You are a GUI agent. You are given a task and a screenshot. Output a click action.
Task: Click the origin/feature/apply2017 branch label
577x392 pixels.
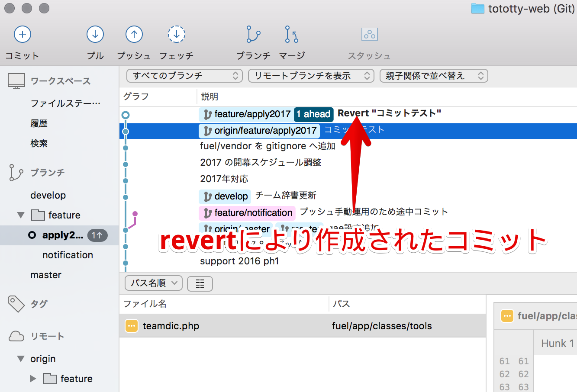[259, 131]
